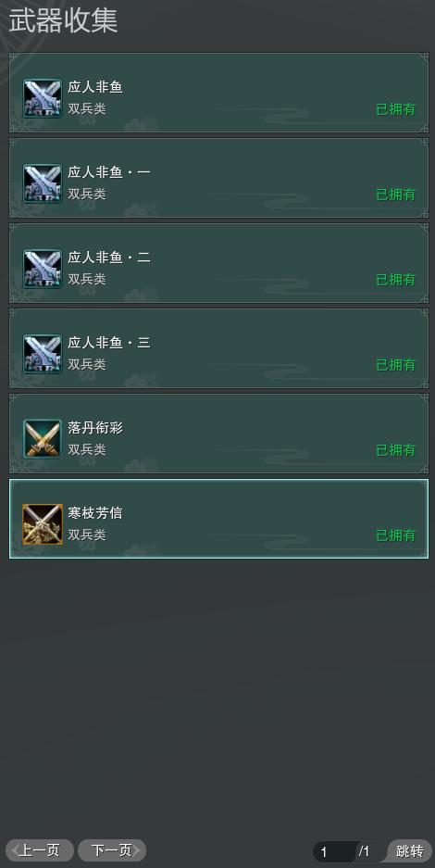Select the 落丹衔彩 weapon entry name
Image resolution: width=435 pixels, height=868 pixels.
pos(95,429)
